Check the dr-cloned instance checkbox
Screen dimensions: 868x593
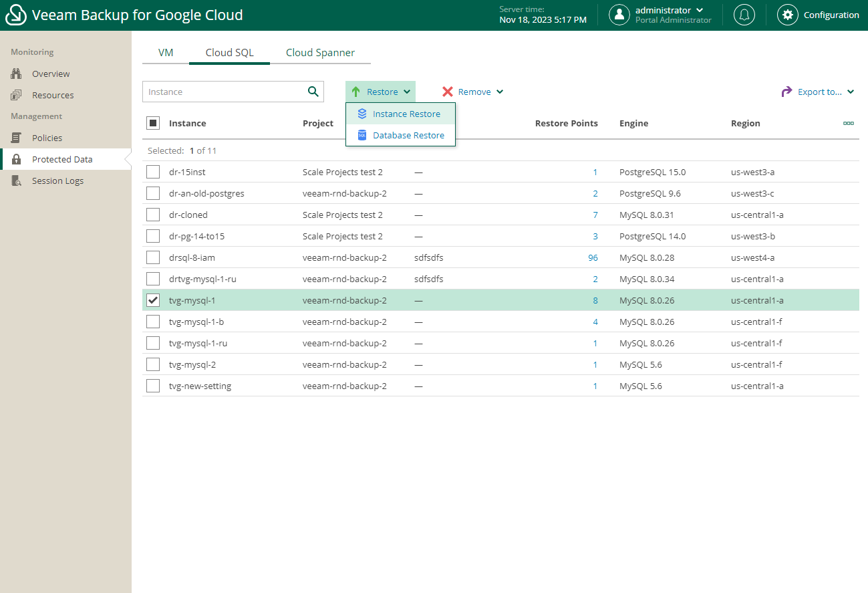(x=153, y=215)
